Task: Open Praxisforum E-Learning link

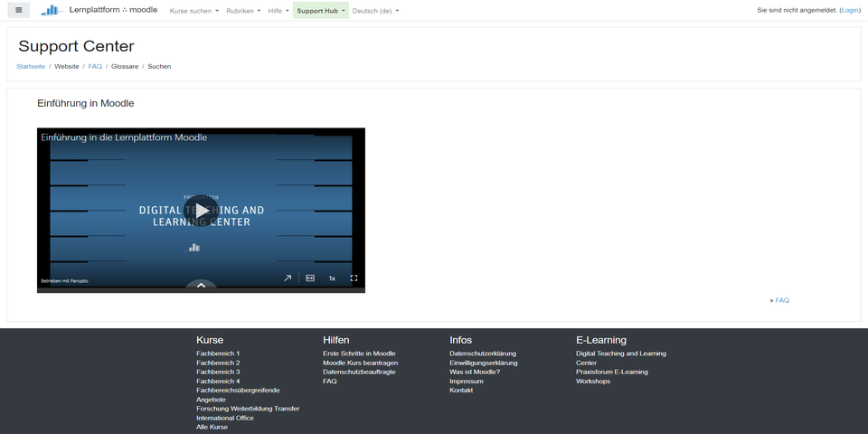Action: click(612, 372)
